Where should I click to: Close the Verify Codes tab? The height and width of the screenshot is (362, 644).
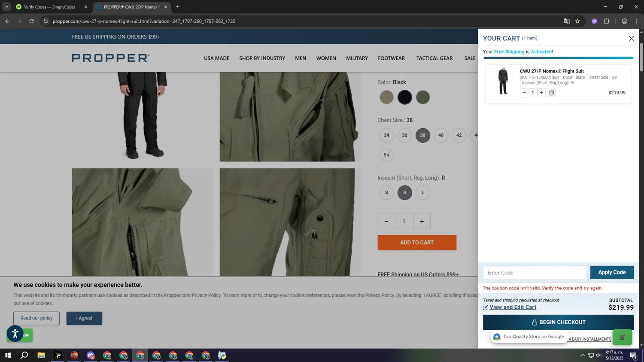pos(85,7)
